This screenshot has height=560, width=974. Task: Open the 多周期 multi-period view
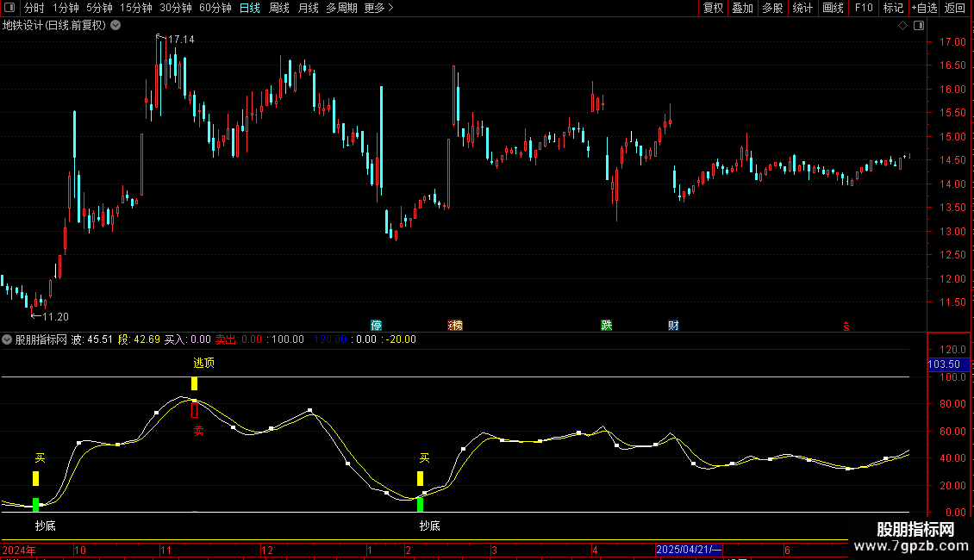[341, 8]
